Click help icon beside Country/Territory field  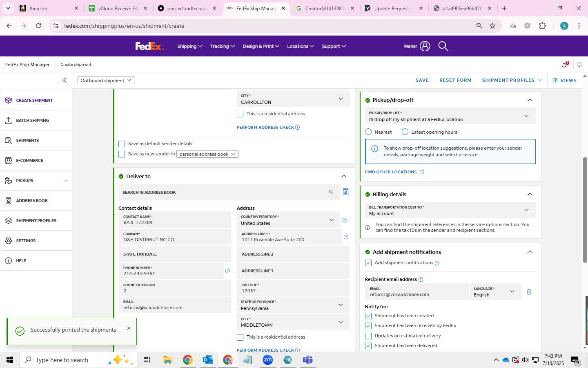(345, 220)
